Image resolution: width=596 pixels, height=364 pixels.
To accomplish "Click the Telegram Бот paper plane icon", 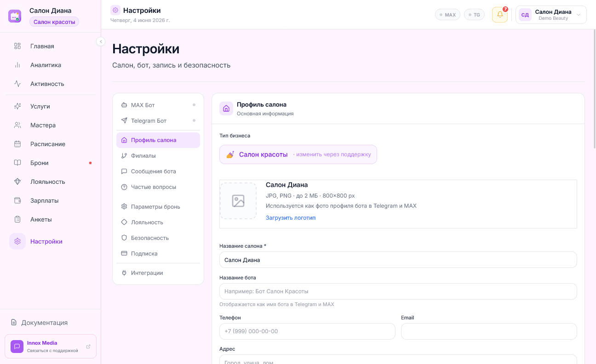I will tap(124, 121).
